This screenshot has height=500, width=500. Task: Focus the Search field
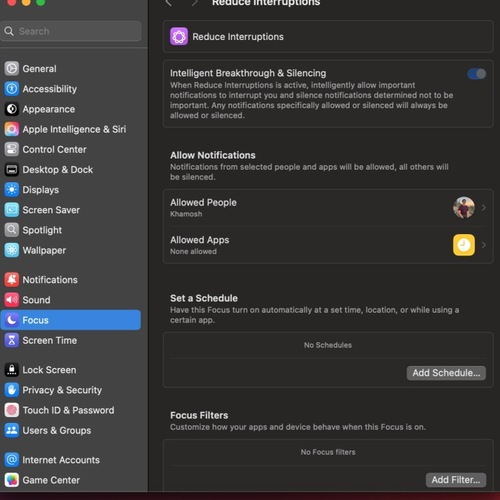coord(71,31)
